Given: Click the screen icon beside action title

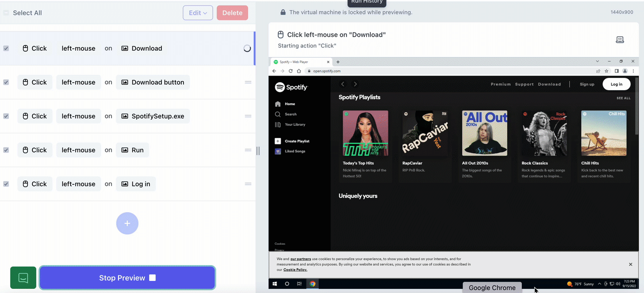Looking at the screenshot, I should (620, 40).
